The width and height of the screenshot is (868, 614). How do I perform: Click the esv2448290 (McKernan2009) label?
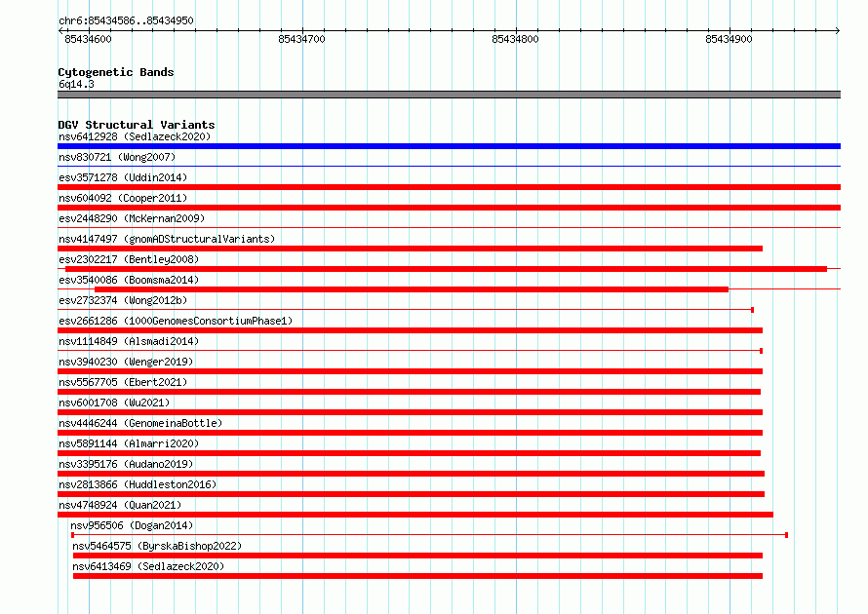pos(132,218)
